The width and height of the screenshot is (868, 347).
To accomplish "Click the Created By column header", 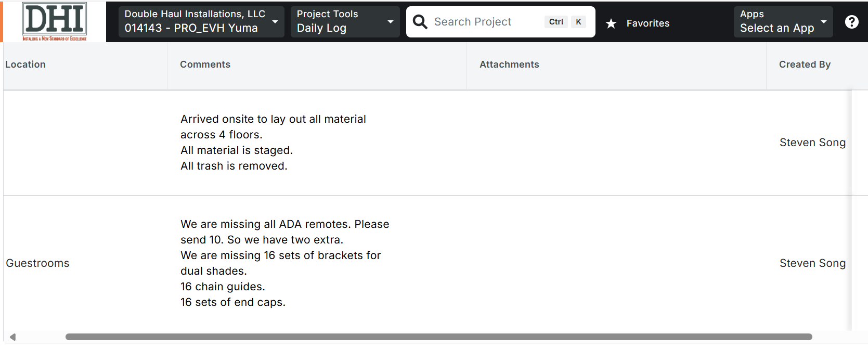I will pyautogui.click(x=805, y=65).
